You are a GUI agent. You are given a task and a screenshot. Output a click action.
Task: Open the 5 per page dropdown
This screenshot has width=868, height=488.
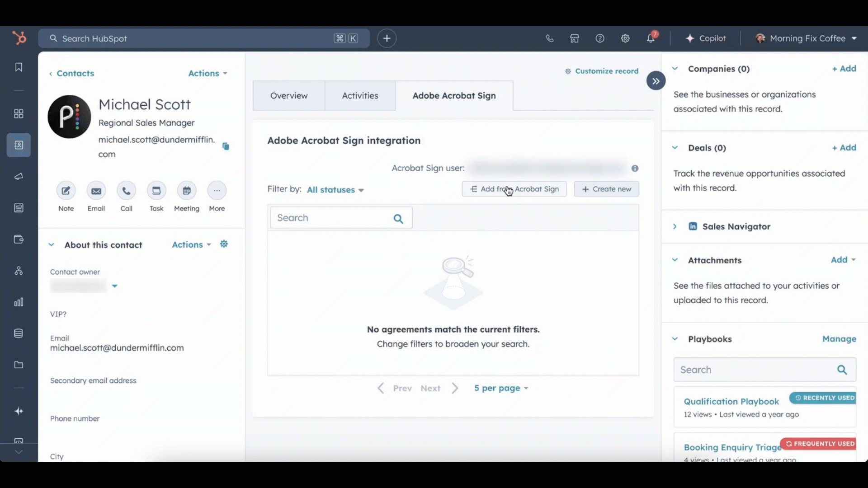click(501, 388)
